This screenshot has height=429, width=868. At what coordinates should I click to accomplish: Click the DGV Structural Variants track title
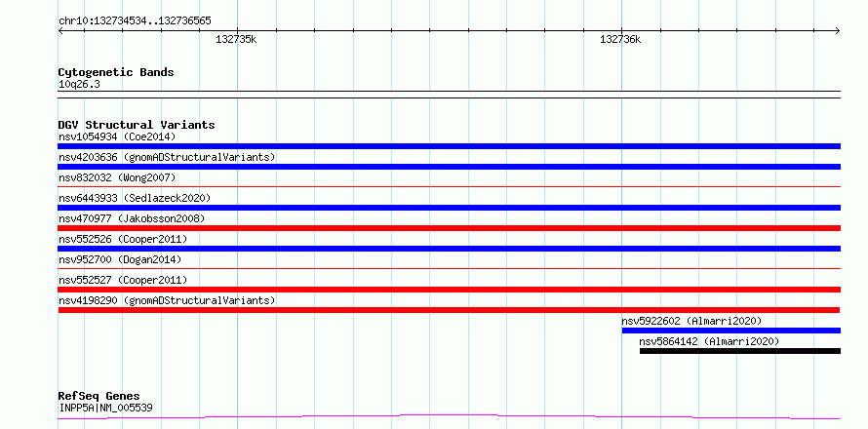[137, 125]
